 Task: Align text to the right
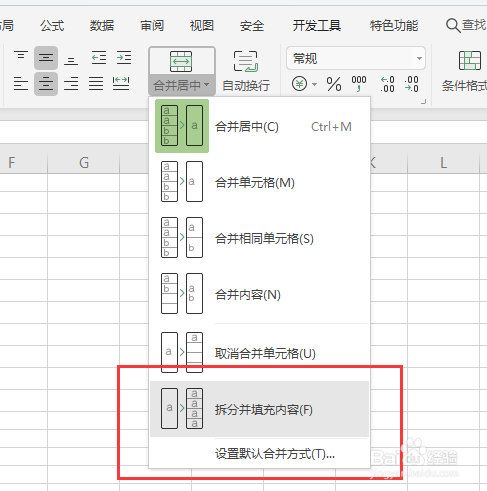click(x=71, y=83)
